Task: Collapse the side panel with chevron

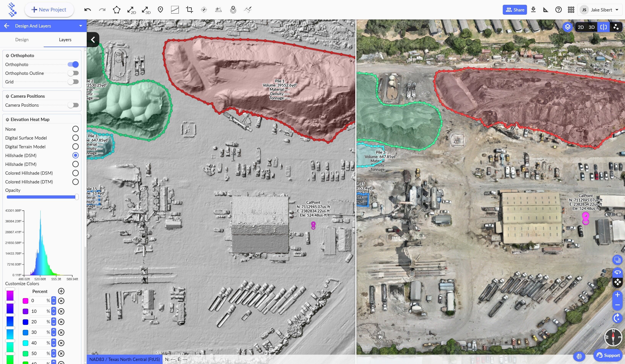Action: point(93,40)
